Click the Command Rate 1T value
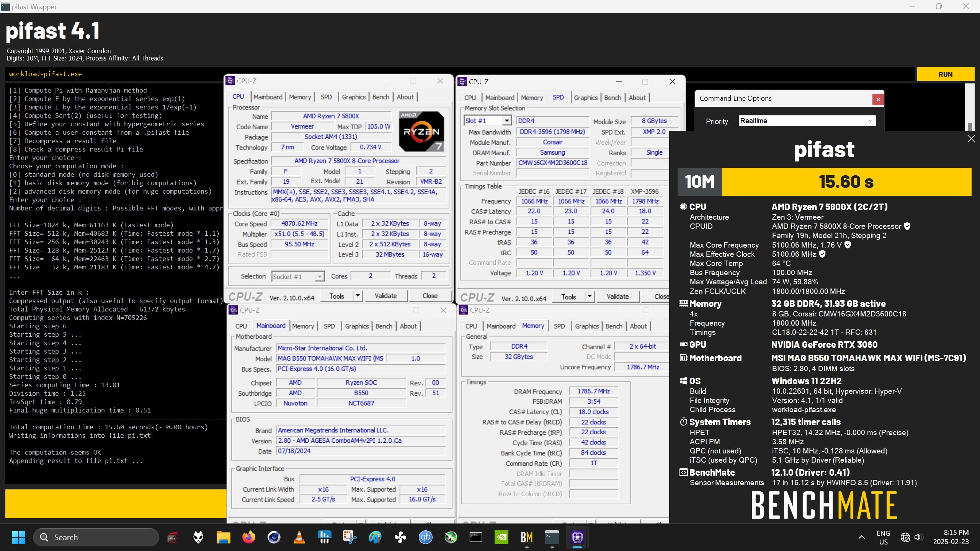Image resolution: width=980 pixels, height=551 pixels. pos(593,463)
